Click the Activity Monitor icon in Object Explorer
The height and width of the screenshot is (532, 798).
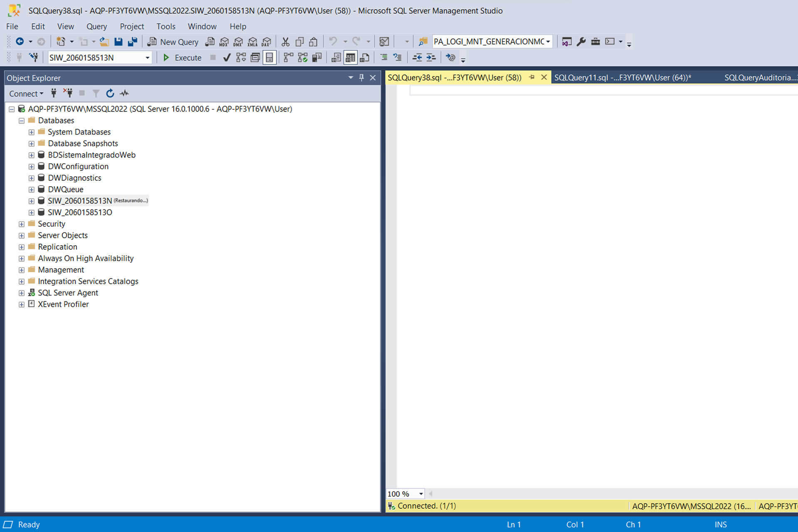coord(124,94)
